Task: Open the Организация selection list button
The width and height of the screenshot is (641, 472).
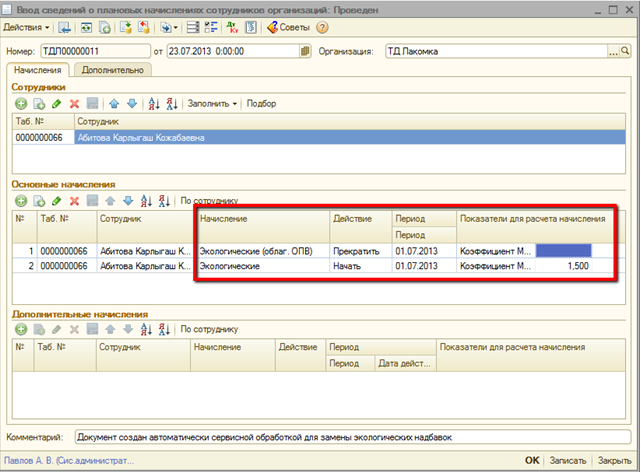Action: coord(610,50)
